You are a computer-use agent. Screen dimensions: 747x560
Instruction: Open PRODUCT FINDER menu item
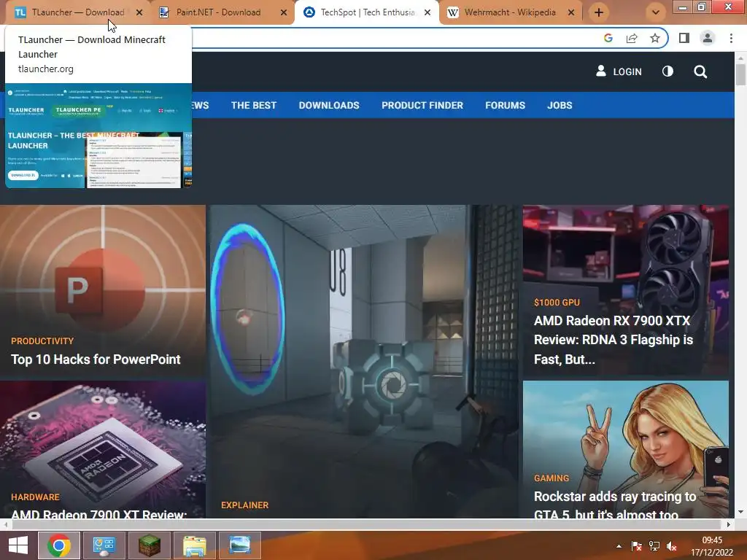tap(422, 105)
